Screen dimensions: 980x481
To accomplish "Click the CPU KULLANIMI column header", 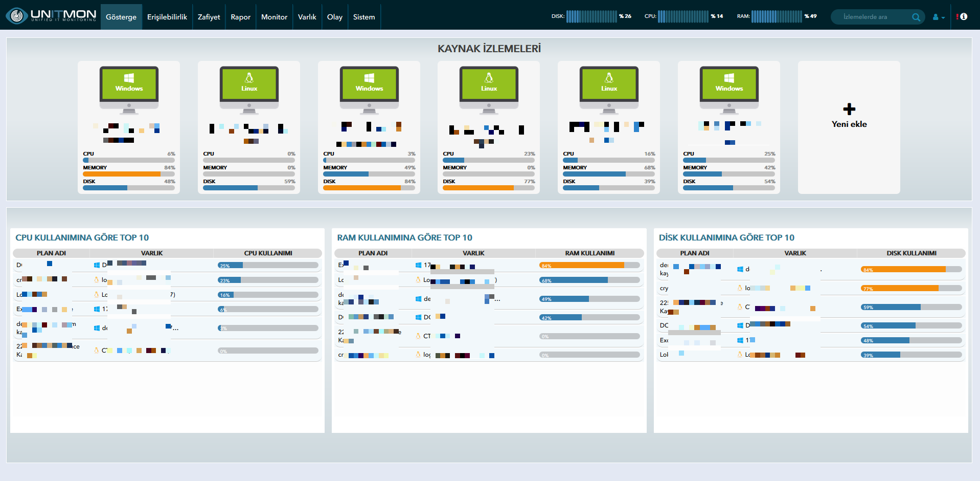I will (x=268, y=253).
